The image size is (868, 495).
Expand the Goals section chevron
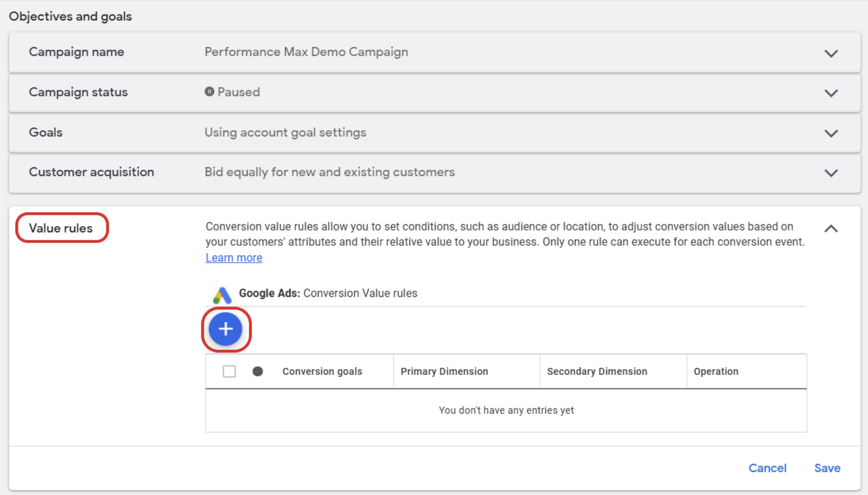[x=831, y=133]
